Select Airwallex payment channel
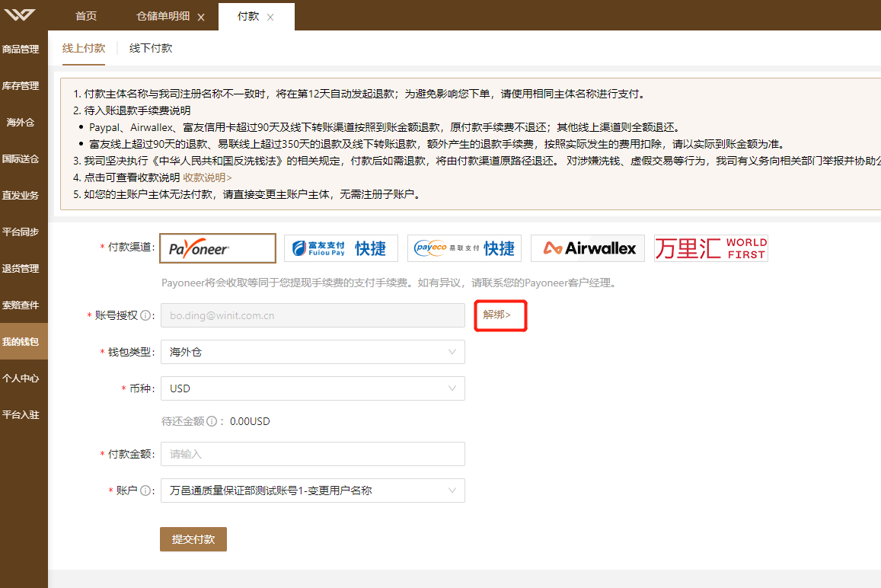Image resolution: width=881 pixels, height=588 pixels. (x=588, y=248)
